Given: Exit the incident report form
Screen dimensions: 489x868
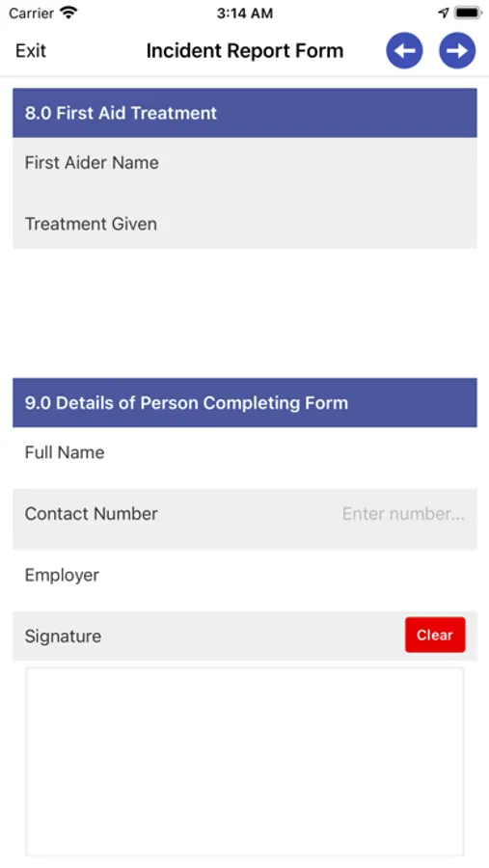Looking at the screenshot, I should pos(31,51).
